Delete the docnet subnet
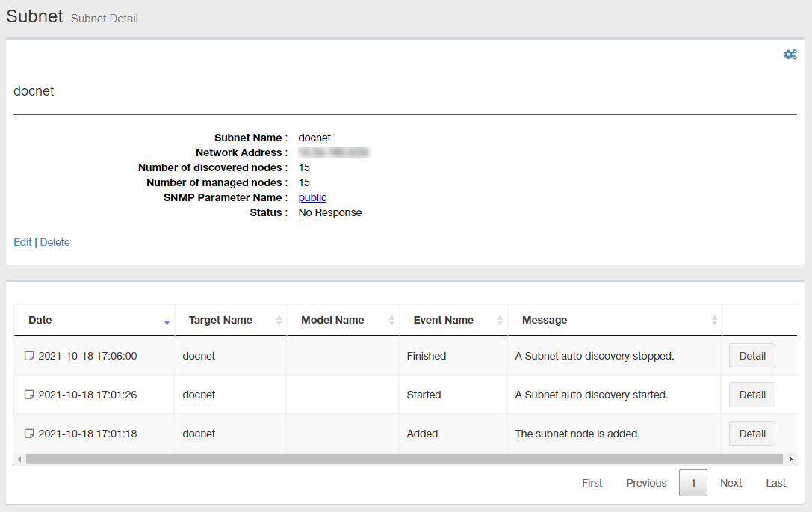This screenshot has height=512, width=812. 55,243
